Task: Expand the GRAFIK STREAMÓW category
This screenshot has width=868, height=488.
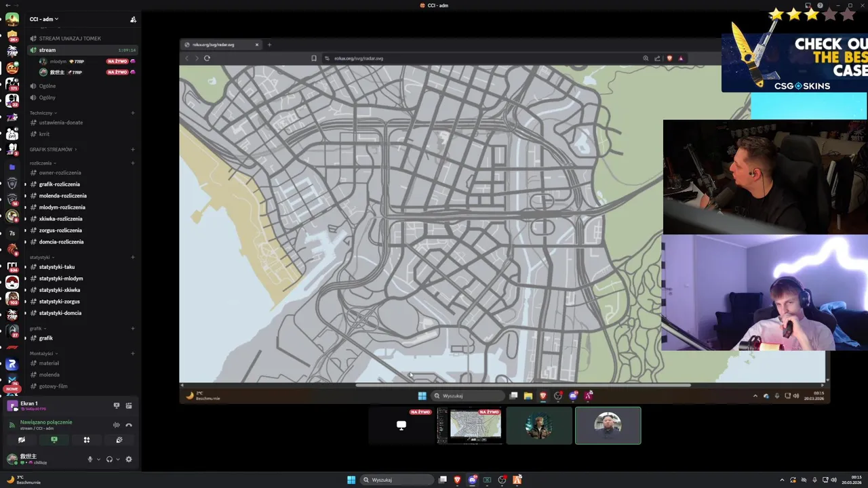Action: click(53, 149)
